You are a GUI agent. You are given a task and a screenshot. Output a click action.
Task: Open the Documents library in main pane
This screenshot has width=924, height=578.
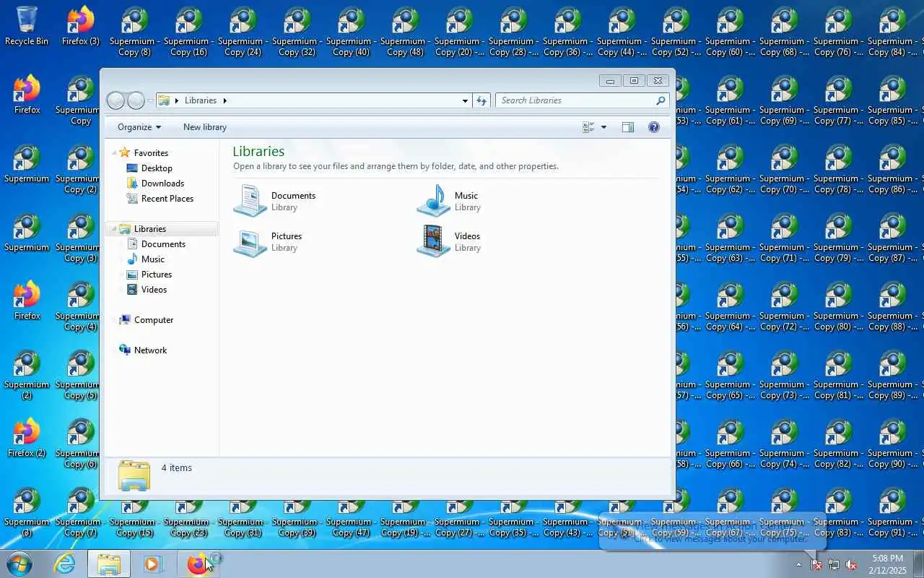click(x=275, y=200)
